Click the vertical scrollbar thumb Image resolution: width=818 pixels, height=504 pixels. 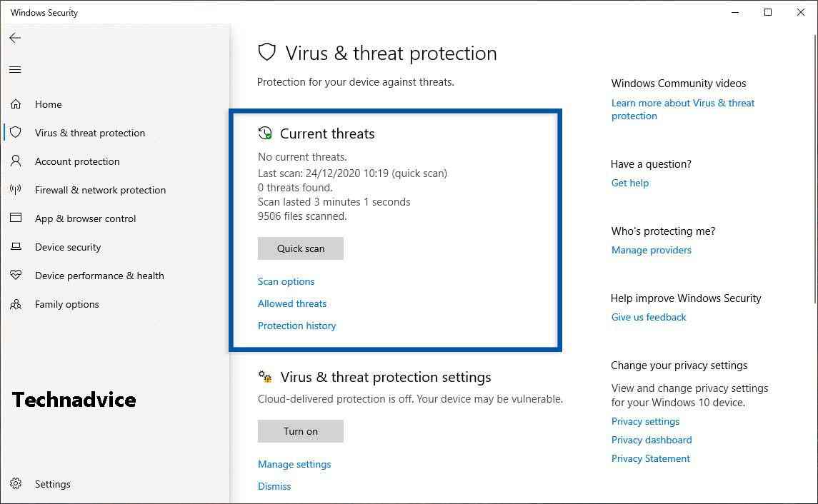815,168
